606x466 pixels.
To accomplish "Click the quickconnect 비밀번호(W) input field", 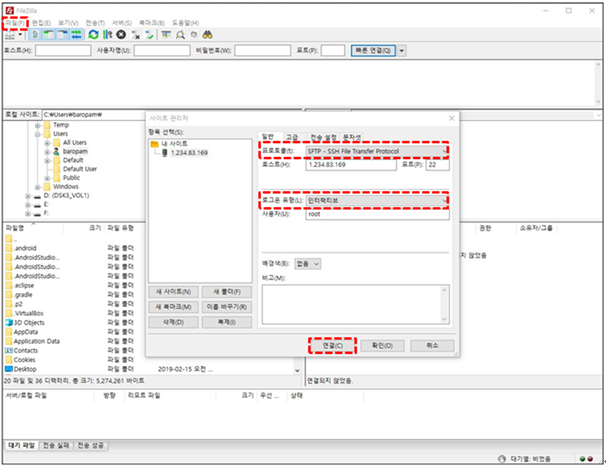I will point(263,51).
